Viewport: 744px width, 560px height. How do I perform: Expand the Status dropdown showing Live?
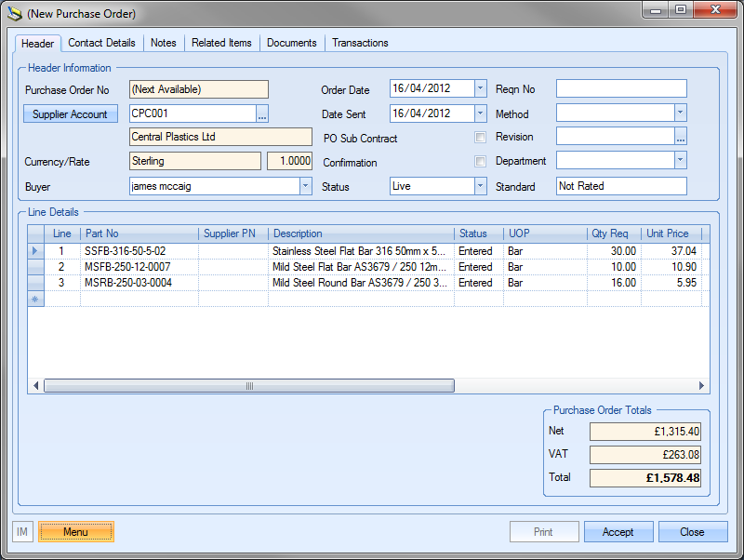[480, 186]
